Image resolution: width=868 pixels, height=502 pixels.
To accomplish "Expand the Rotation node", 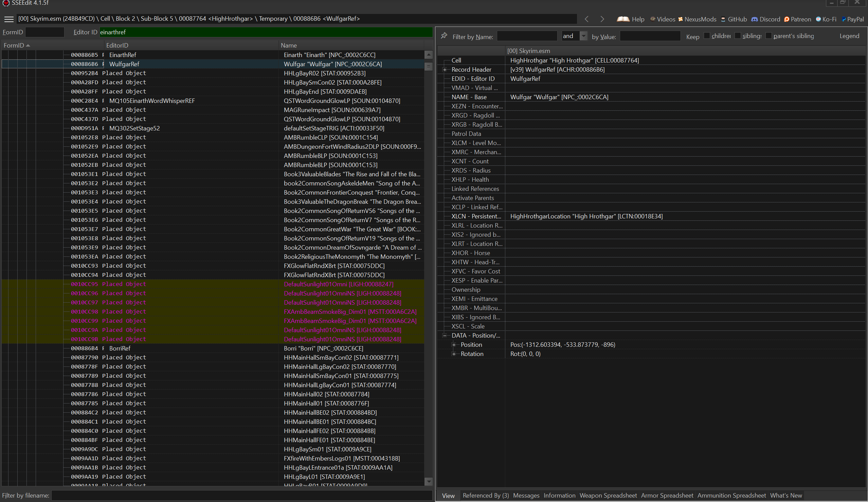I will pos(454,354).
